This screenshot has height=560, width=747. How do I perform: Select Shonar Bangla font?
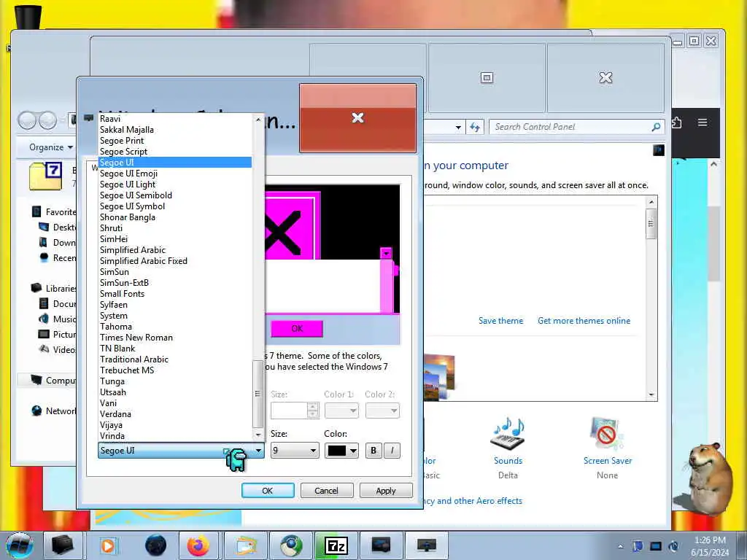[x=175, y=217]
